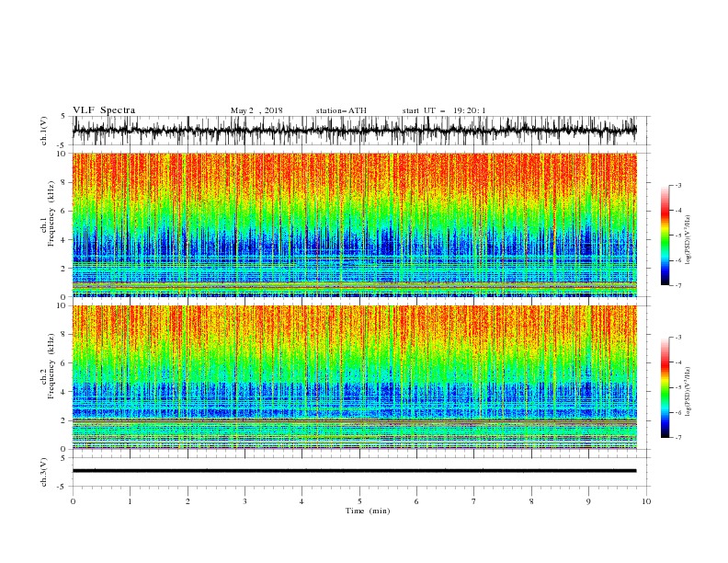Screen dimensions: 728x563
Task: Click the ch.2 frequency axis "6" tick label
Action: [63, 363]
